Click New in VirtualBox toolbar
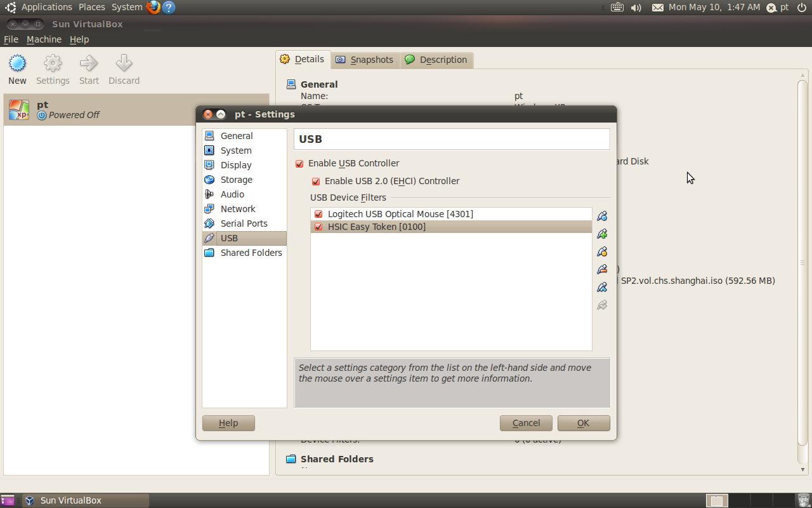Screen dimensions: 812x508 tap(17, 70)
